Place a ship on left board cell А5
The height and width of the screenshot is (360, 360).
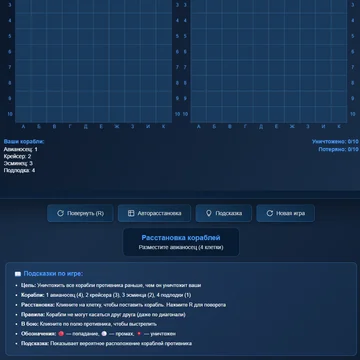click(23, 36)
